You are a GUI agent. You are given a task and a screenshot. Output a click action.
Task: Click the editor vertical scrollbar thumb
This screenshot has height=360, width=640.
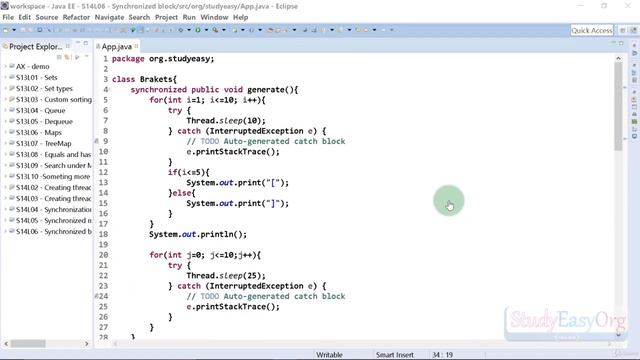tap(618, 106)
